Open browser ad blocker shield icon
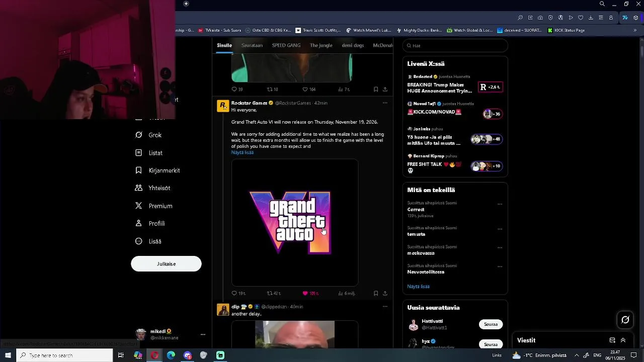 (550, 18)
